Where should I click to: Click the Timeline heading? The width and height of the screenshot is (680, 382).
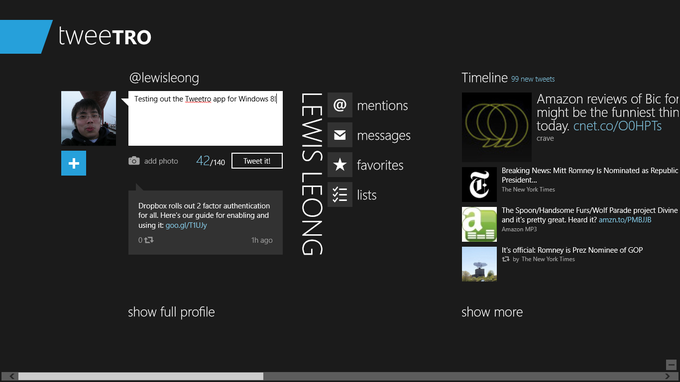(x=484, y=78)
